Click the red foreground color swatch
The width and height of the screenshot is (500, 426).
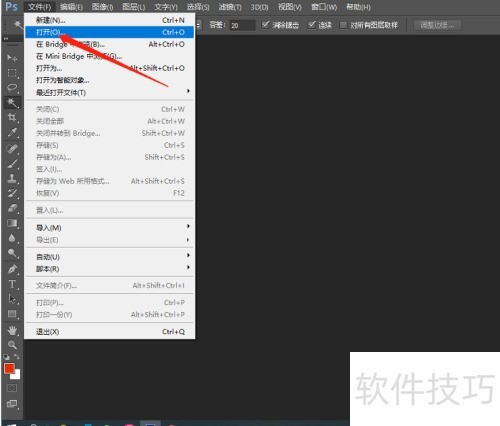click(8, 368)
